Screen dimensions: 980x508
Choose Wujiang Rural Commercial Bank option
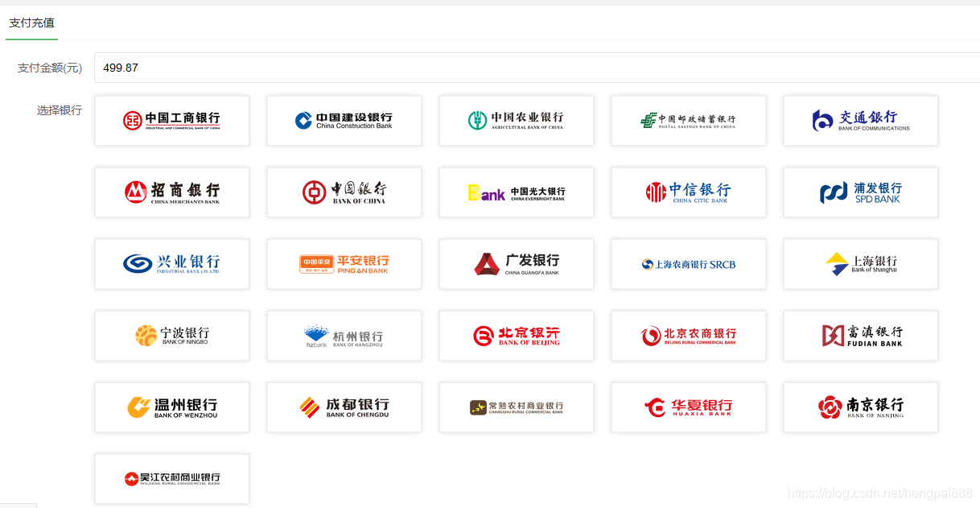coord(172,479)
